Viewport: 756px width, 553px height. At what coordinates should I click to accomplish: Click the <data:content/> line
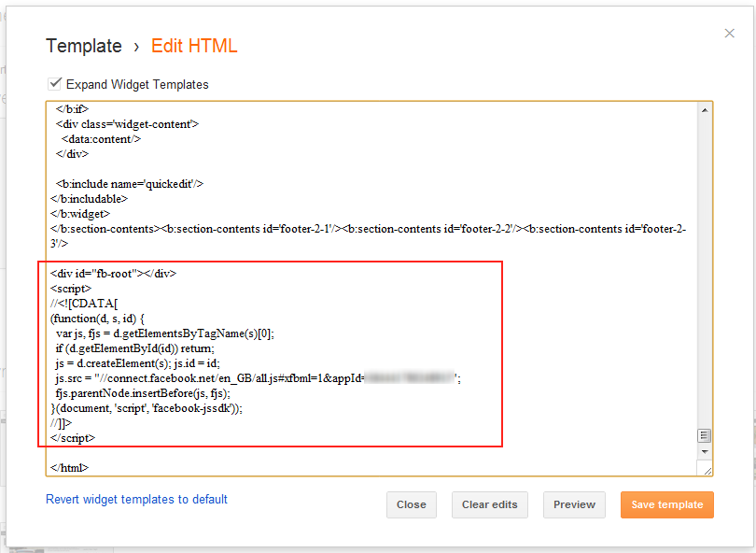pos(101,139)
